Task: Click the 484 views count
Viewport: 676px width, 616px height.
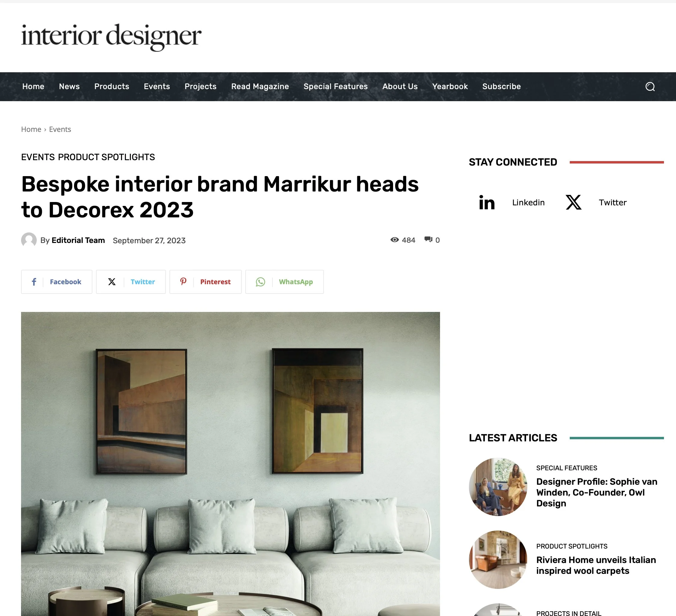Action: [x=408, y=240]
